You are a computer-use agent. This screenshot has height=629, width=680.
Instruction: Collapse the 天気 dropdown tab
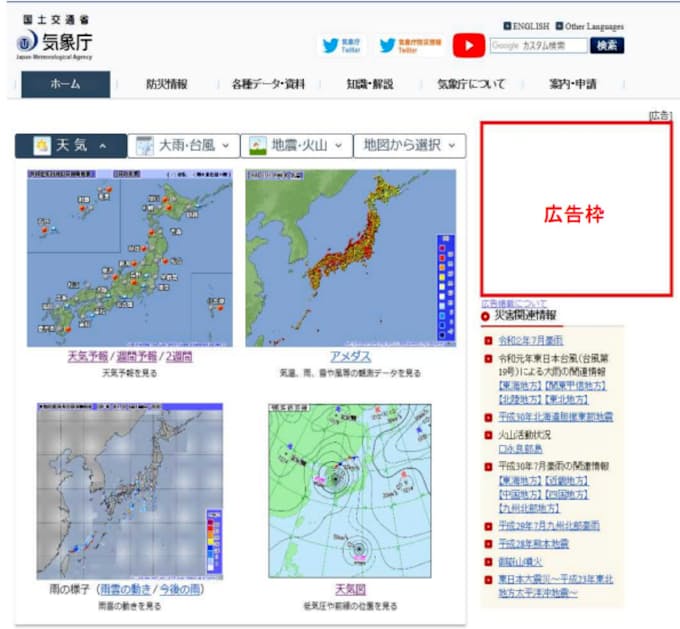pyautogui.click(x=71, y=146)
